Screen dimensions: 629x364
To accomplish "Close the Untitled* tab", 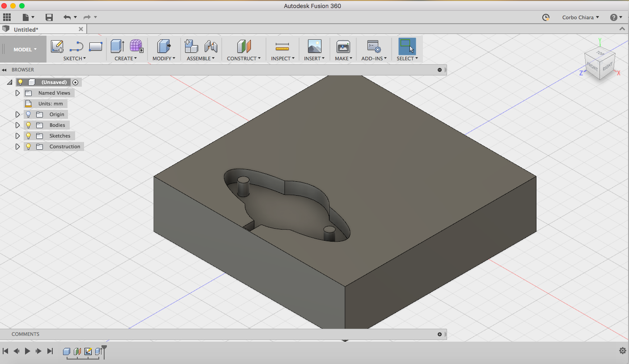I will point(81,29).
